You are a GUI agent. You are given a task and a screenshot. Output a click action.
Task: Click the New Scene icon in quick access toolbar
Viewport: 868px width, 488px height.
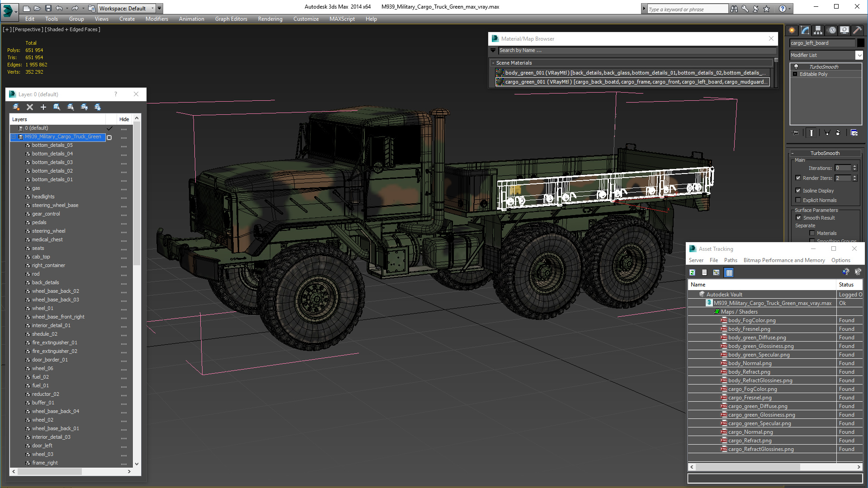pos(27,8)
